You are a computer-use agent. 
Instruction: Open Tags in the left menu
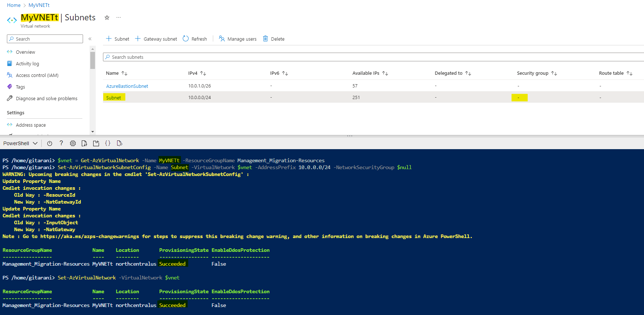20,87
